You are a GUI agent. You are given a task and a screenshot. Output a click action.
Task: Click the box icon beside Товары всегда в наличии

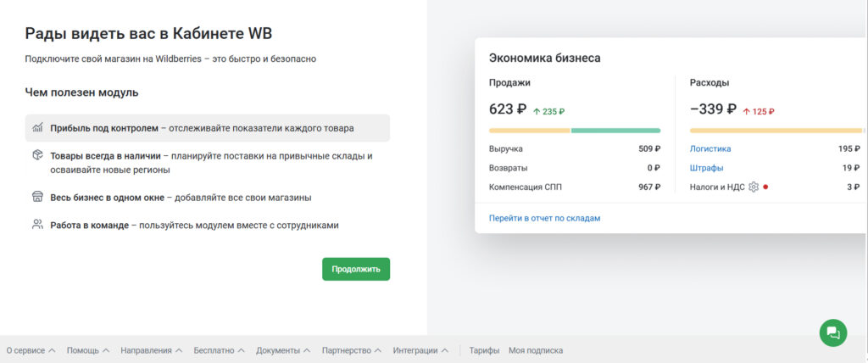pos(37,156)
